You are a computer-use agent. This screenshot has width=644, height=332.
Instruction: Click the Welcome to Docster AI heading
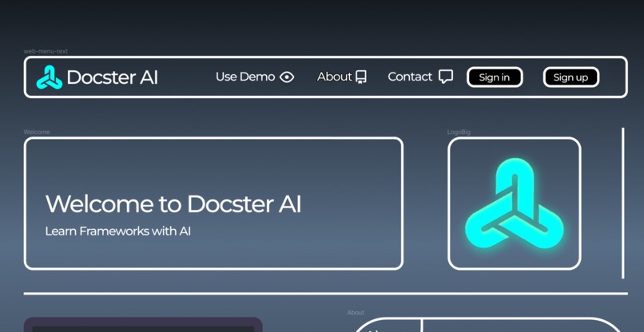[173, 204]
